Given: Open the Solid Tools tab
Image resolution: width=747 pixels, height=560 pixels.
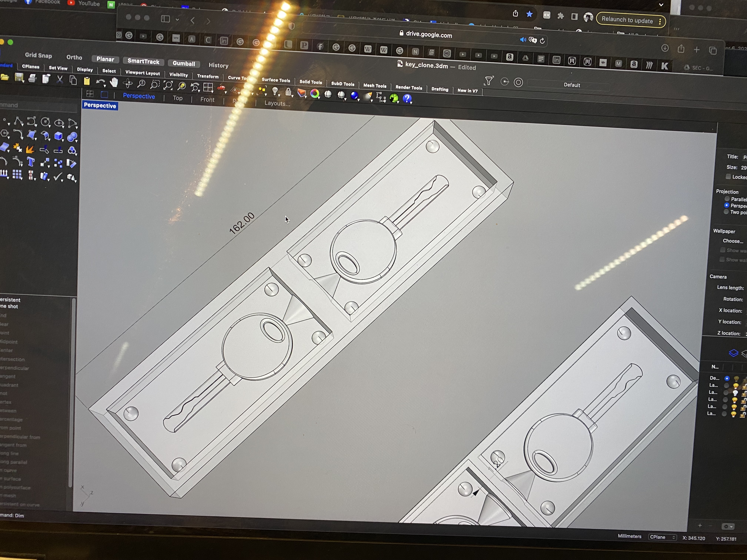Looking at the screenshot, I should (x=311, y=82).
